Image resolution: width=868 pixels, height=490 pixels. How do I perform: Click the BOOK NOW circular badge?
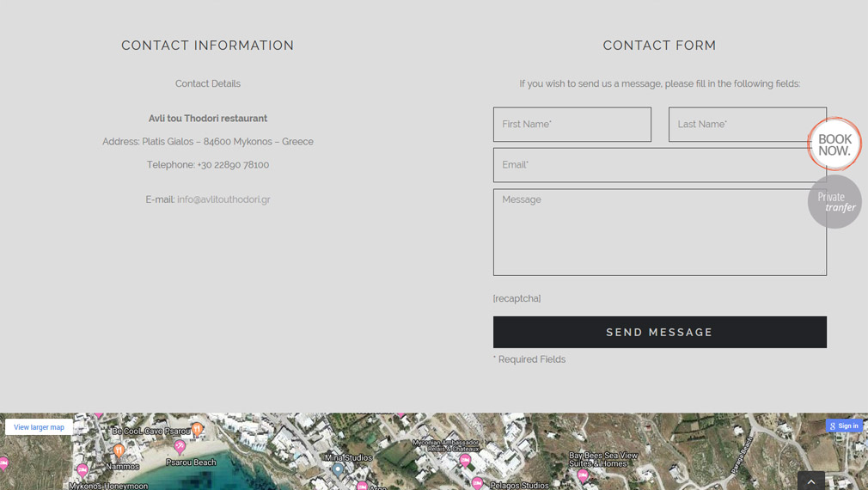click(834, 144)
